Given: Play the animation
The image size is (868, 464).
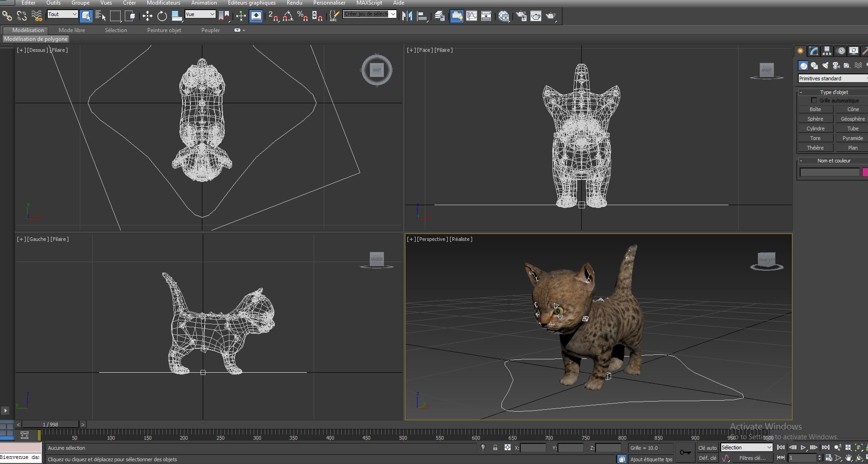Looking at the screenshot, I should (803, 447).
